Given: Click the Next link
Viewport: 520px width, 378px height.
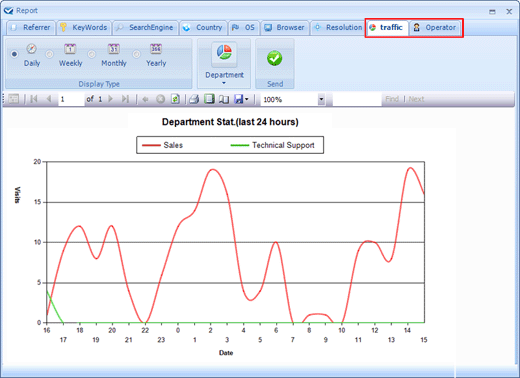Looking at the screenshot, I should pyautogui.click(x=416, y=99).
